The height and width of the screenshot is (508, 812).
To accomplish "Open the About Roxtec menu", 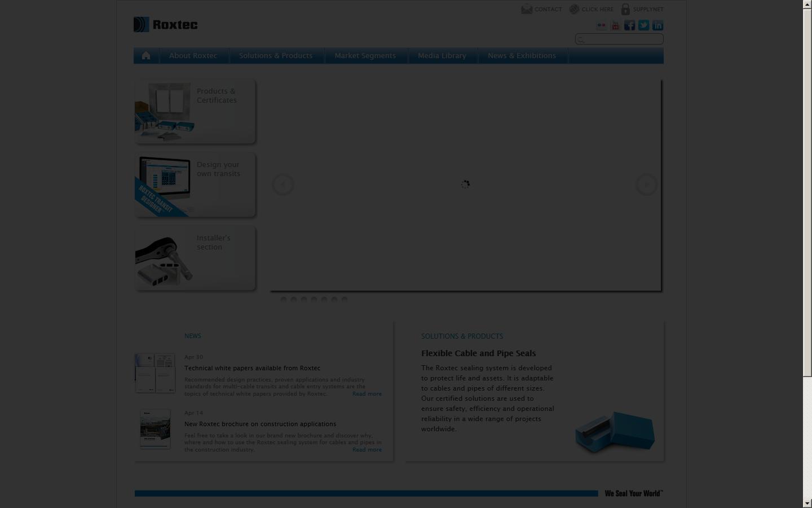I will tap(193, 55).
